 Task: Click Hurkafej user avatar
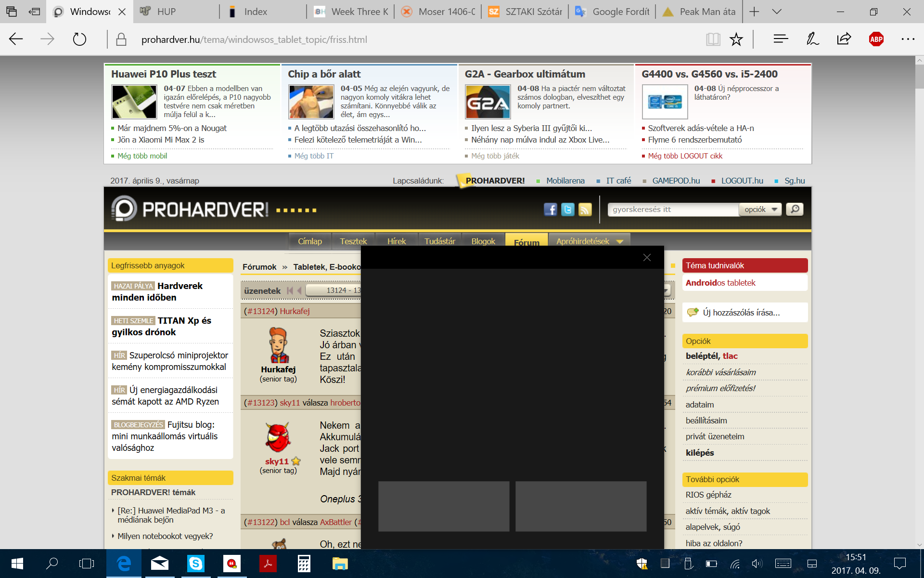278,345
